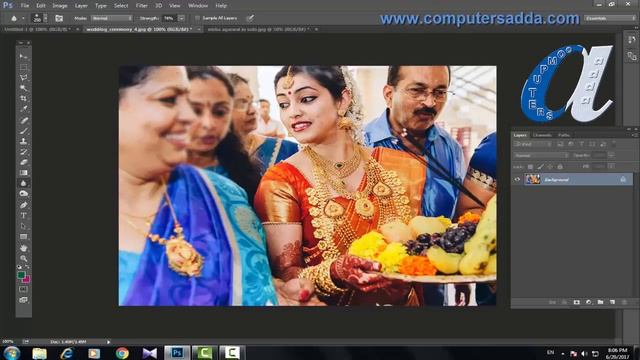Image resolution: width=640 pixels, height=360 pixels.
Task: Select the Gradient tool
Action: (23, 173)
